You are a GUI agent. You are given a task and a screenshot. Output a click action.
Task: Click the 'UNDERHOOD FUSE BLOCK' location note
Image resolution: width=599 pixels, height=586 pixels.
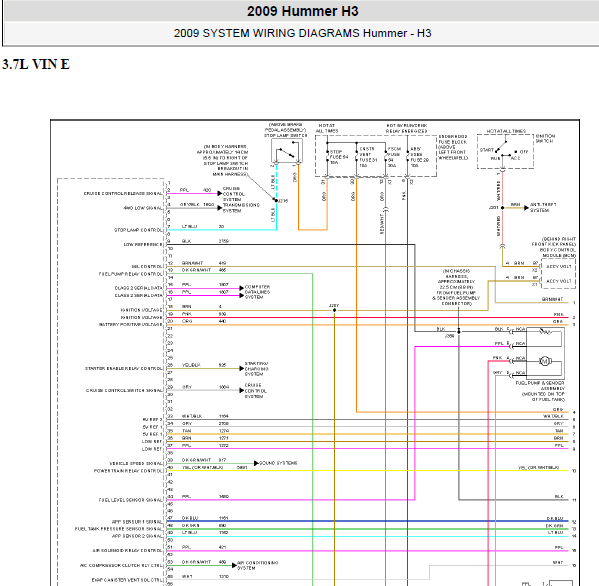pyautogui.click(x=452, y=147)
